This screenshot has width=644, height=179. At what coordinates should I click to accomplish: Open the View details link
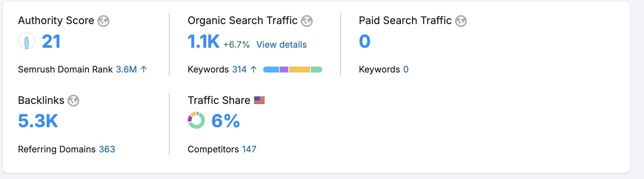[x=282, y=45]
